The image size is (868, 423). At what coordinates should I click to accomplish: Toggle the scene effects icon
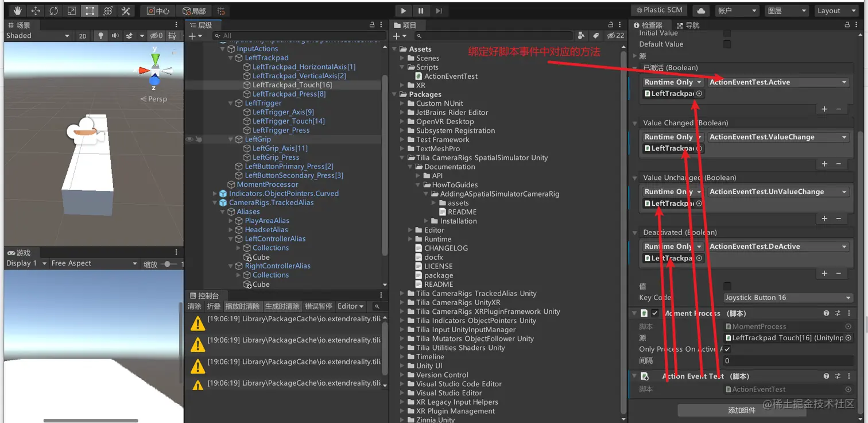[x=130, y=36]
